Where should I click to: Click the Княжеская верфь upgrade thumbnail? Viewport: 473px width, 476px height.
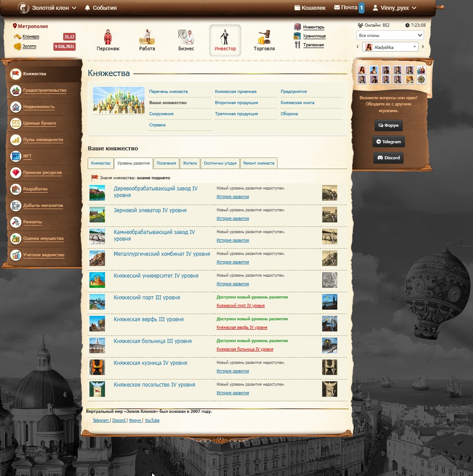point(329,323)
